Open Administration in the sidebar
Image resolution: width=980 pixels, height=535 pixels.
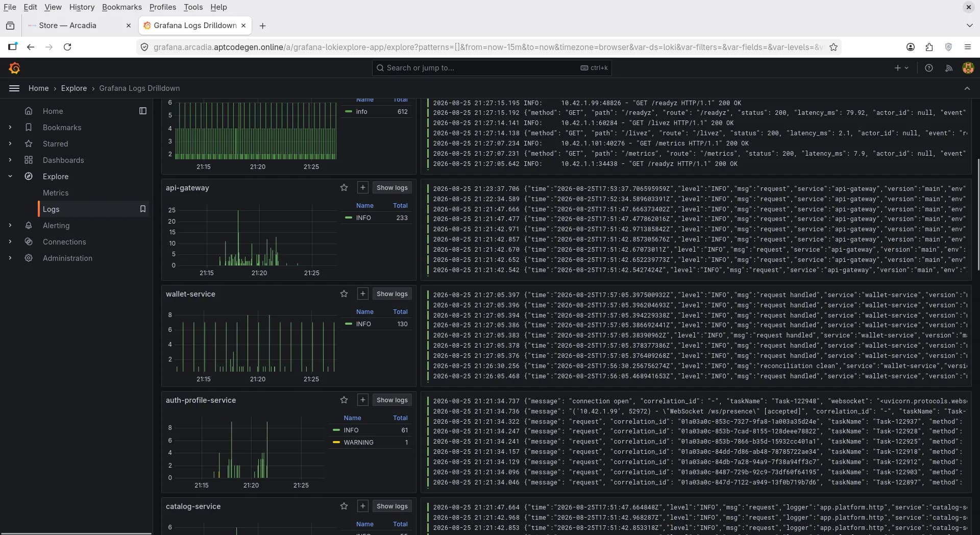67,258
